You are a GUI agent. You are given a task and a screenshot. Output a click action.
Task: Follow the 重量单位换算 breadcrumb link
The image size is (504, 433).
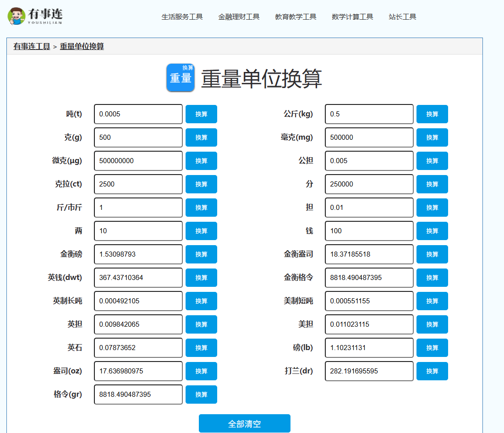click(82, 46)
